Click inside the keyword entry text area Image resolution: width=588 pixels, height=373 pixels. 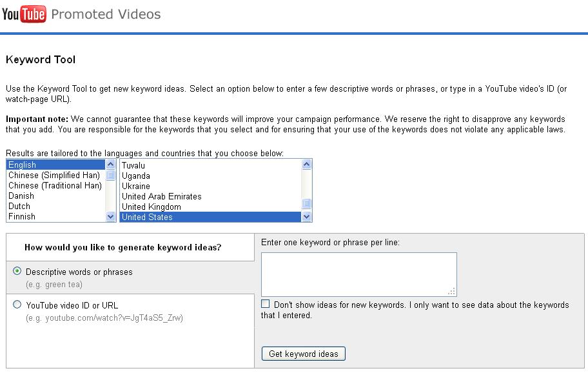click(358, 274)
